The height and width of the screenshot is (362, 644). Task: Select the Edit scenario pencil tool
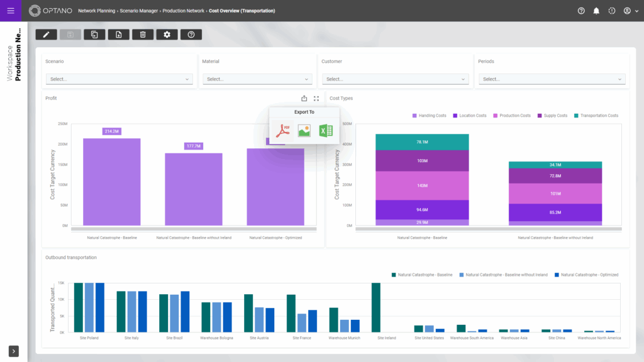coord(46,35)
